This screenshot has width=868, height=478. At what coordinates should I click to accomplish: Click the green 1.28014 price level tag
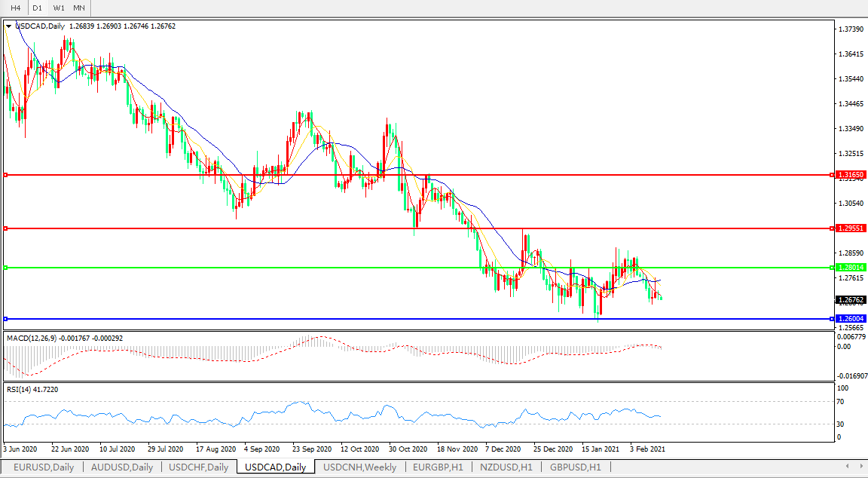click(851, 268)
